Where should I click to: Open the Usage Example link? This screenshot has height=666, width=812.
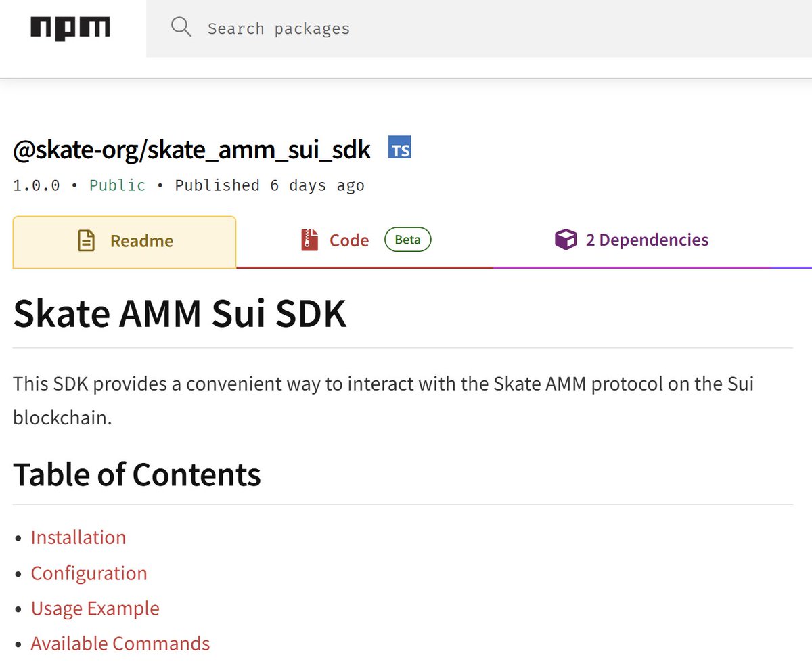click(95, 608)
